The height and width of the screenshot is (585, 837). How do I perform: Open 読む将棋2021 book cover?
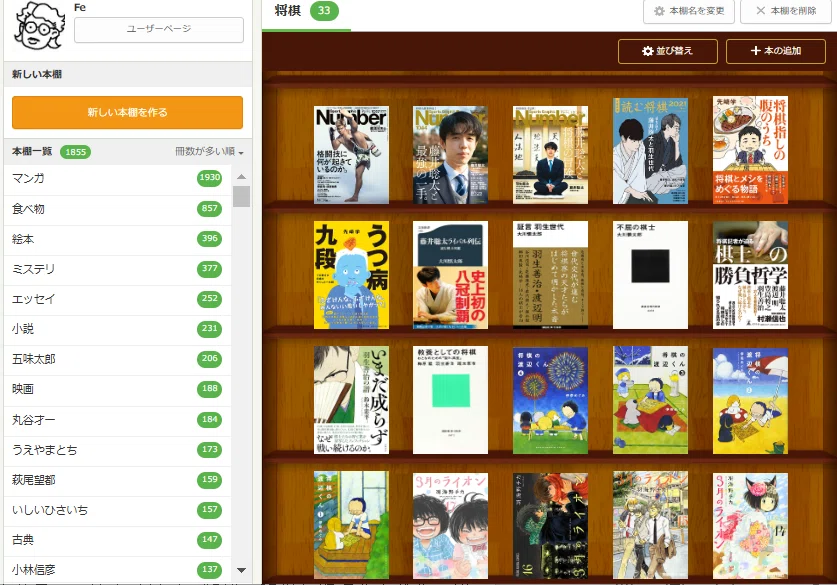(650, 151)
